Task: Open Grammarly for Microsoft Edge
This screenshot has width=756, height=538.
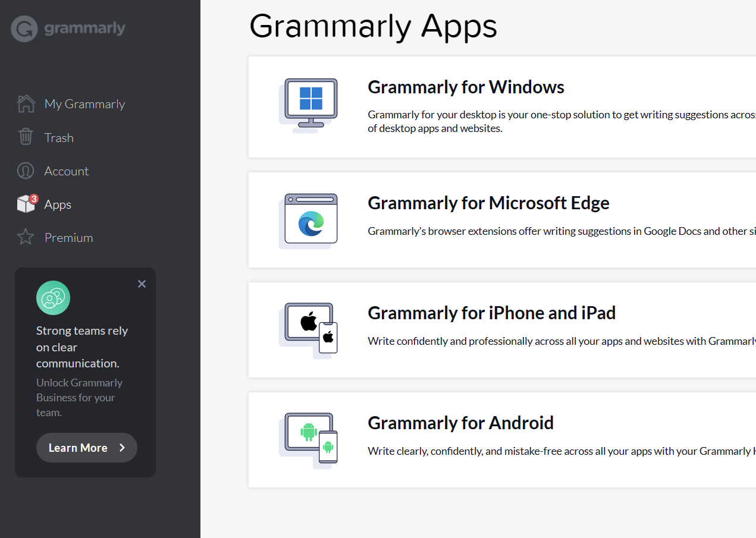Action: click(488, 203)
